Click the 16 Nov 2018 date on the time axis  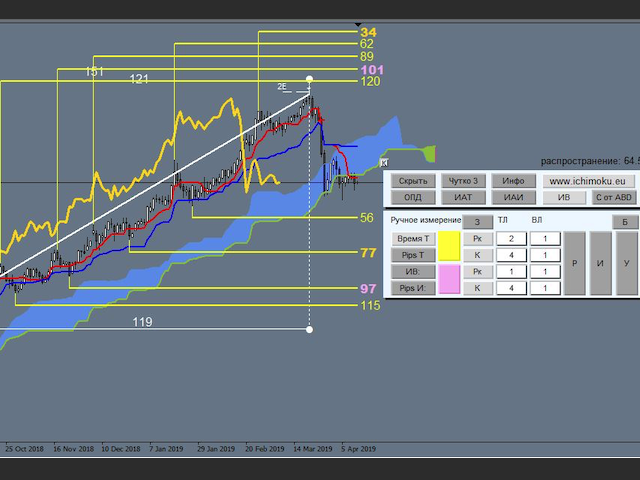tap(73, 449)
